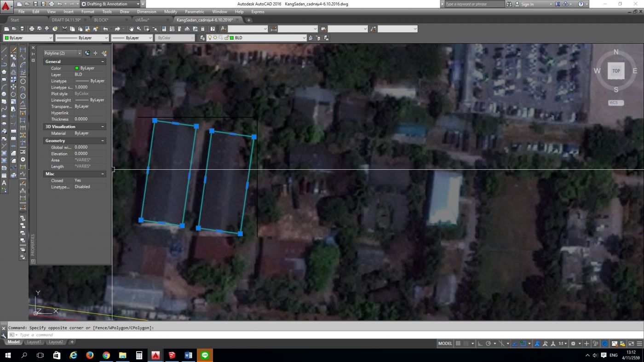Viewport: 644px width, 362px height.
Task: Open the Layer Properties Manager icon
Action: [203, 38]
